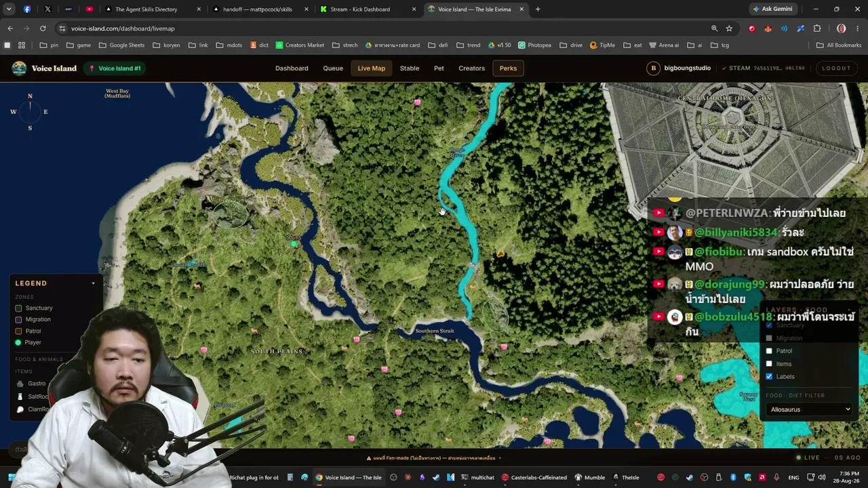This screenshot has width=868, height=488.
Task: Click the site info icon in address bar
Action: click(62, 28)
